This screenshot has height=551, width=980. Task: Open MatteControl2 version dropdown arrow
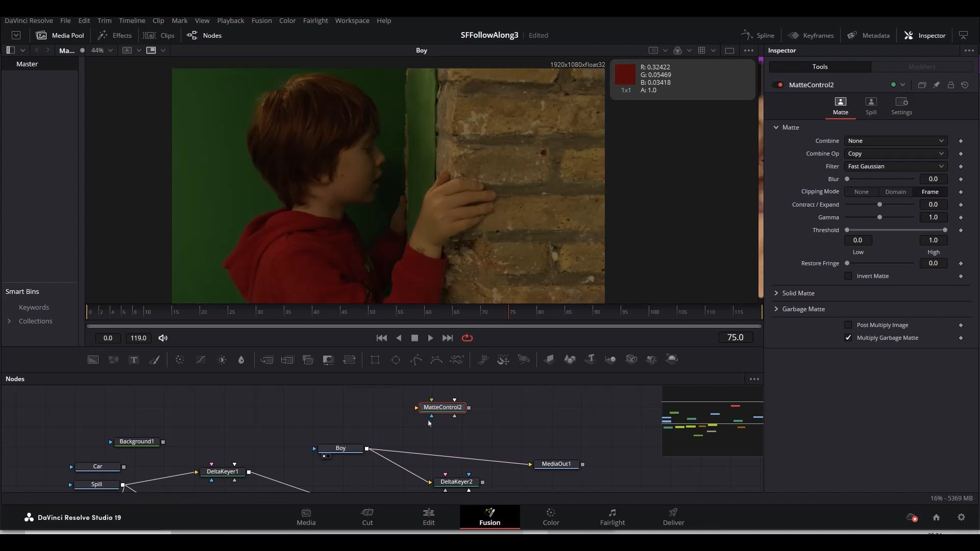(902, 85)
